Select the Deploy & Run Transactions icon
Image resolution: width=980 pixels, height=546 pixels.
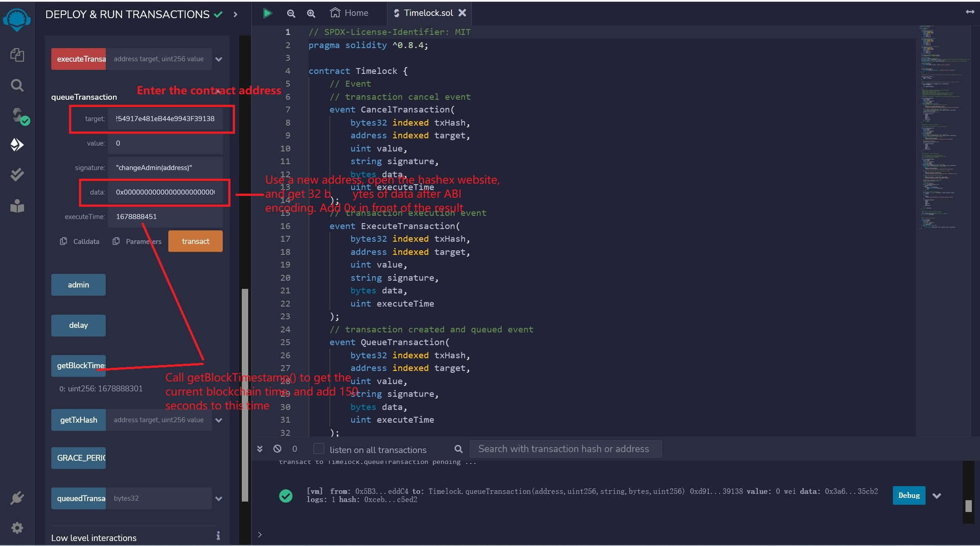pyautogui.click(x=17, y=145)
